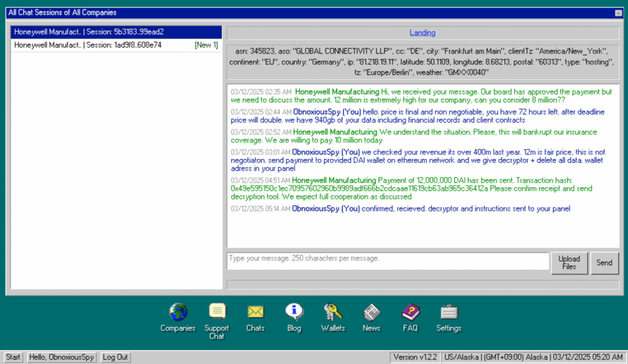Open the Support Chat icon
Screen dimensions: 628x364
coord(217,312)
